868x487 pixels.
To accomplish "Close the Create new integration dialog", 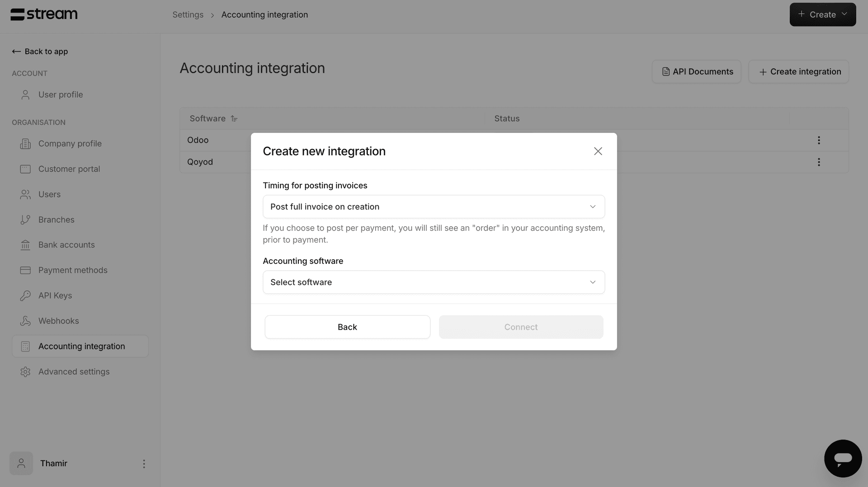I will click(598, 151).
